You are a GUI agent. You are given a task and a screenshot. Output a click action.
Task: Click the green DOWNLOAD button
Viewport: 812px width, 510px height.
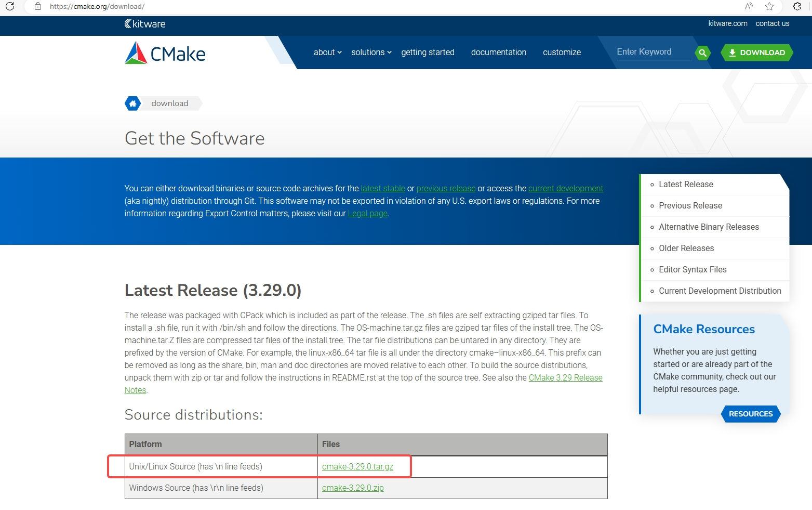coord(757,53)
